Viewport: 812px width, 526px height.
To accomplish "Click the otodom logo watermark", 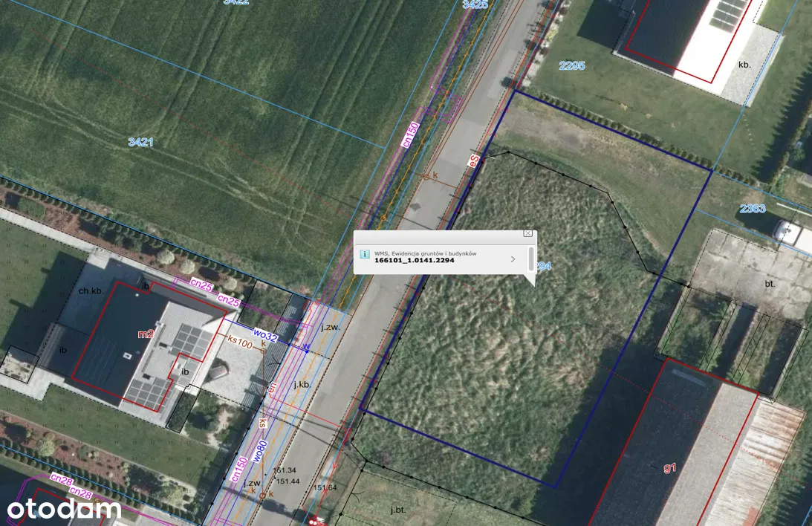I will click(64, 509).
